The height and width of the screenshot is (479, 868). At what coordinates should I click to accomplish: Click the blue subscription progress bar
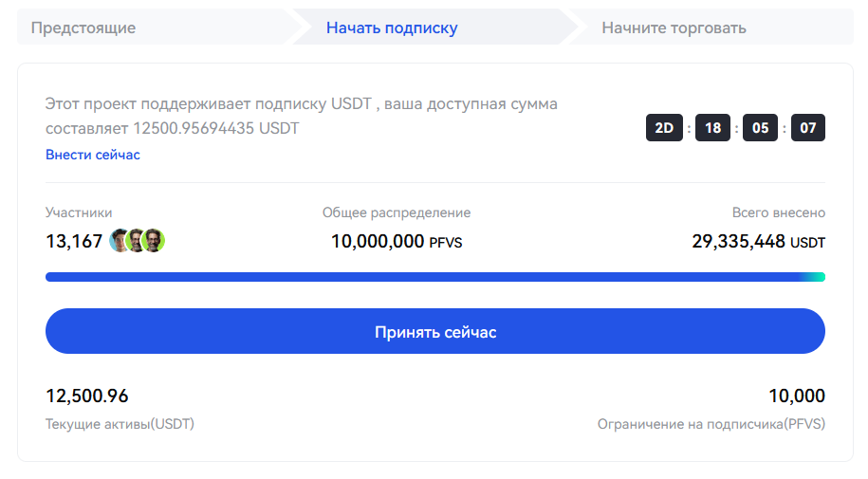pyautogui.click(x=434, y=277)
